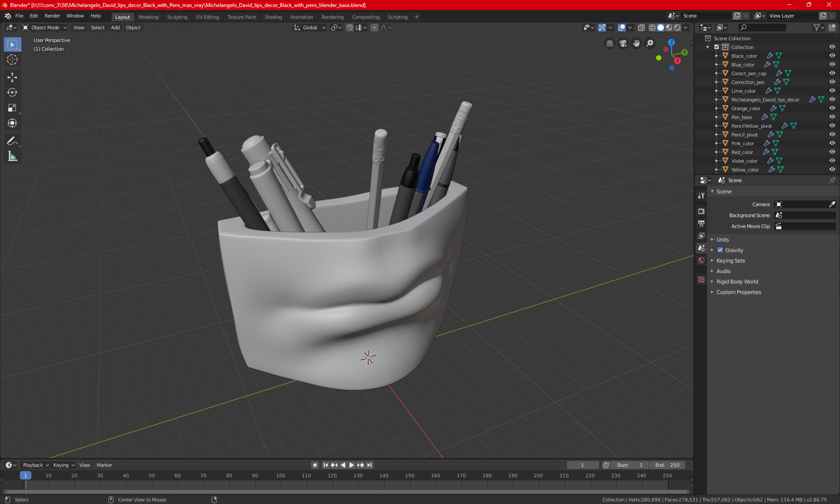
Task: Click the End frame field
Action: pyautogui.click(x=667, y=465)
